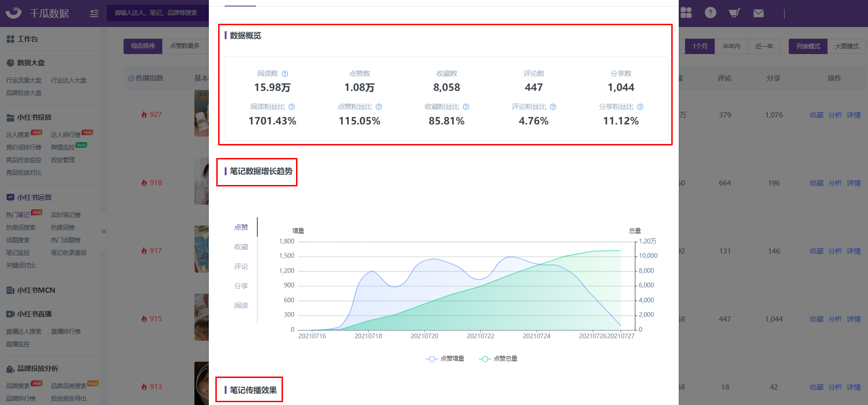This screenshot has height=405, width=868.
Task: Open the shopping cart icon
Action: pyautogui.click(x=734, y=13)
